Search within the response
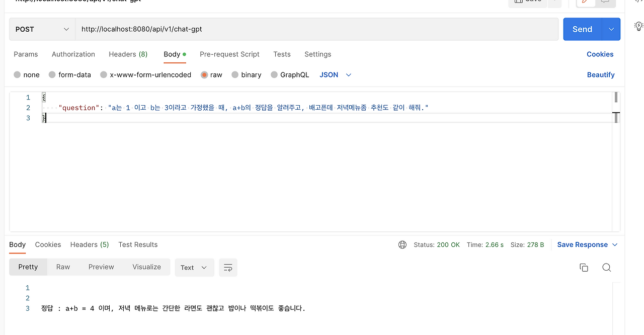644x335 pixels. [606, 267]
